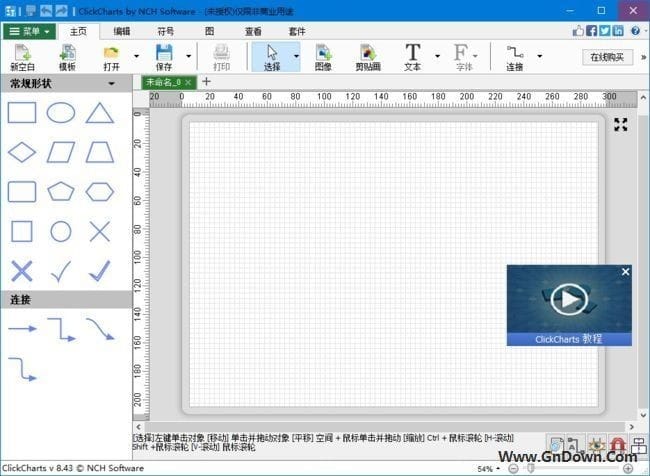The image size is (650, 476).
Task: Open the 54% zoom level dropdown
Action: click(488, 469)
